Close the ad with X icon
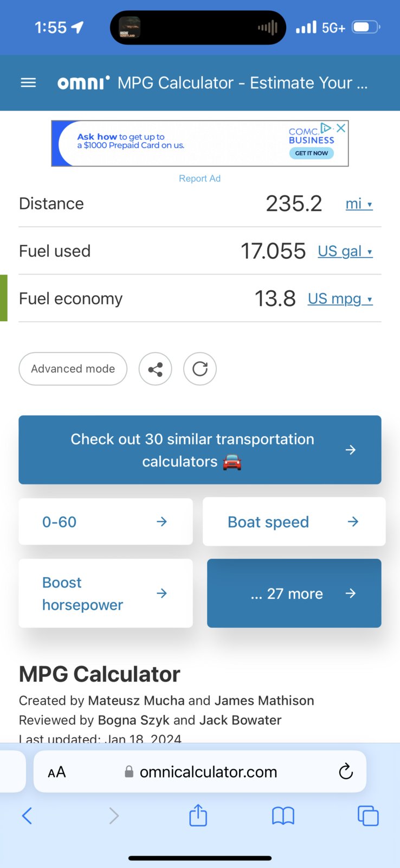 [x=341, y=128]
